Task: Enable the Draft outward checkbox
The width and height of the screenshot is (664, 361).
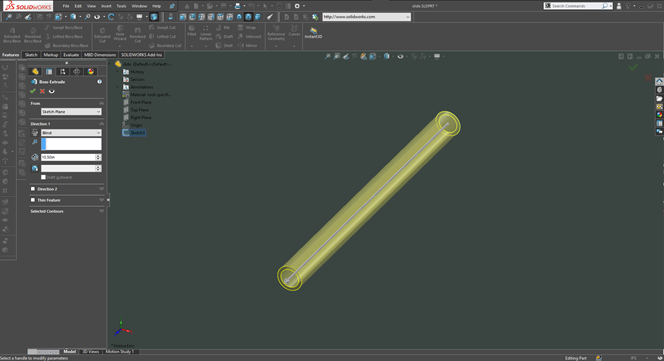Action: [x=43, y=177]
